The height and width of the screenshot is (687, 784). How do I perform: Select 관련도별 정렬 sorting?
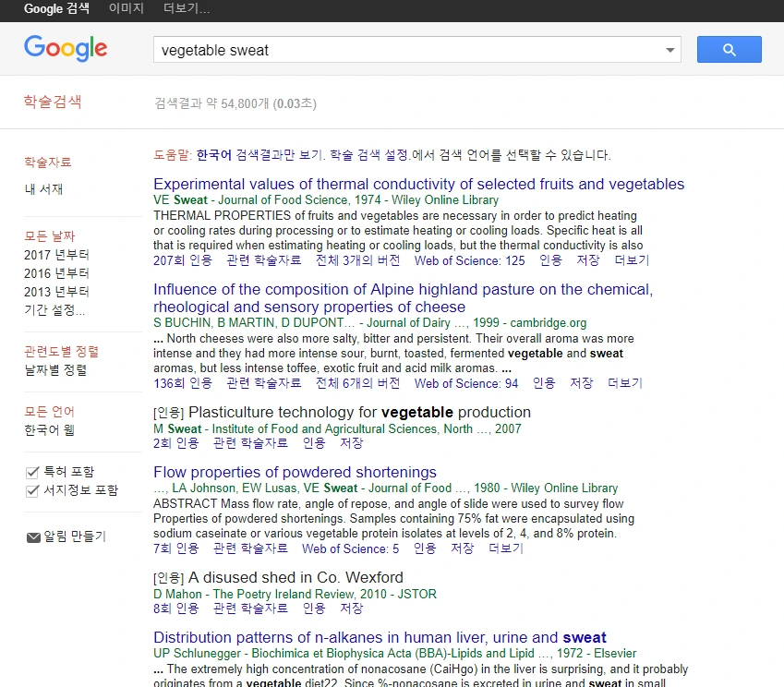[62, 352]
